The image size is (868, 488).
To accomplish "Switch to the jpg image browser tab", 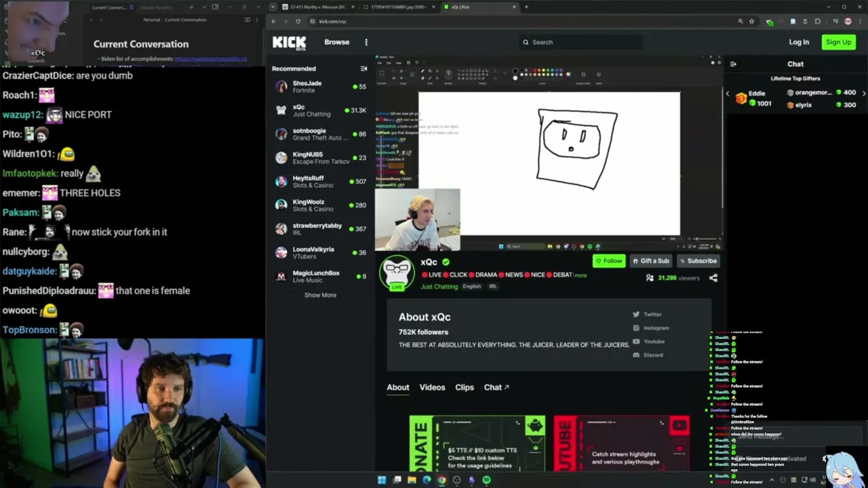I will [x=399, y=7].
